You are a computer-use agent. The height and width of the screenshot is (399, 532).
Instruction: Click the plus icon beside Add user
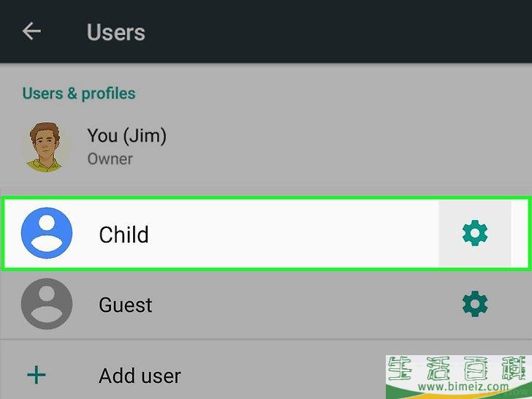tap(37, 375)
